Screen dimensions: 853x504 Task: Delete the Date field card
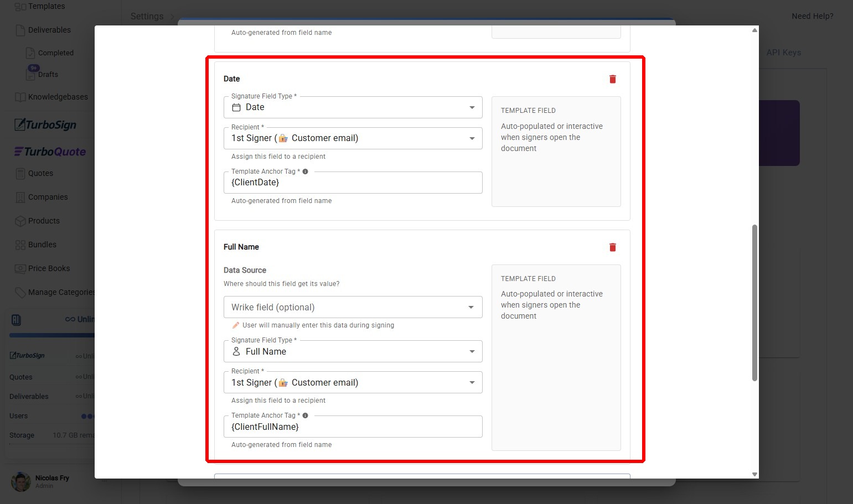612,79
